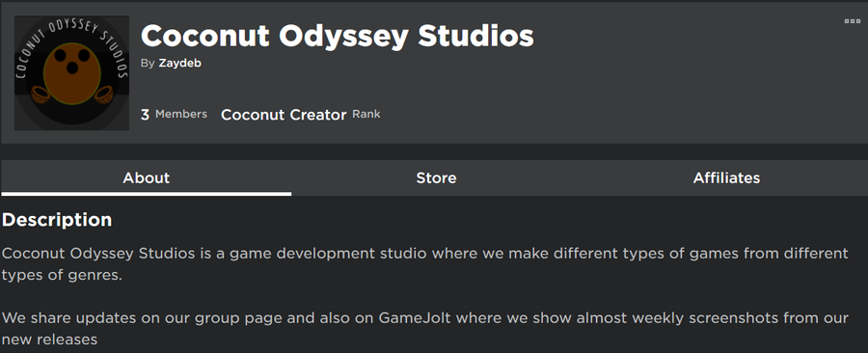The width and height of the screenshot is (868, 353).
Task: Click the paragraph about weekly screenshot updates
Action: pos(424,329)
